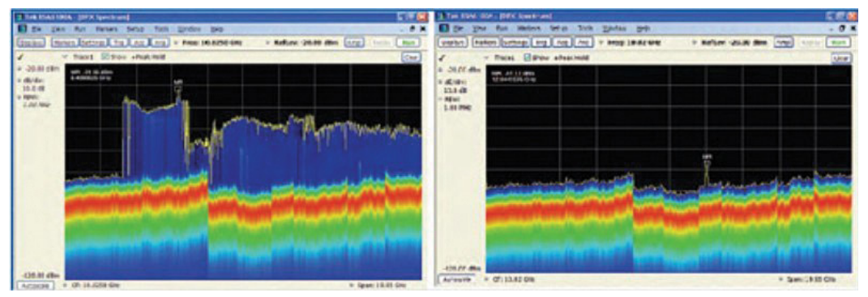Click the Trig button in right window

pos(541,42)
